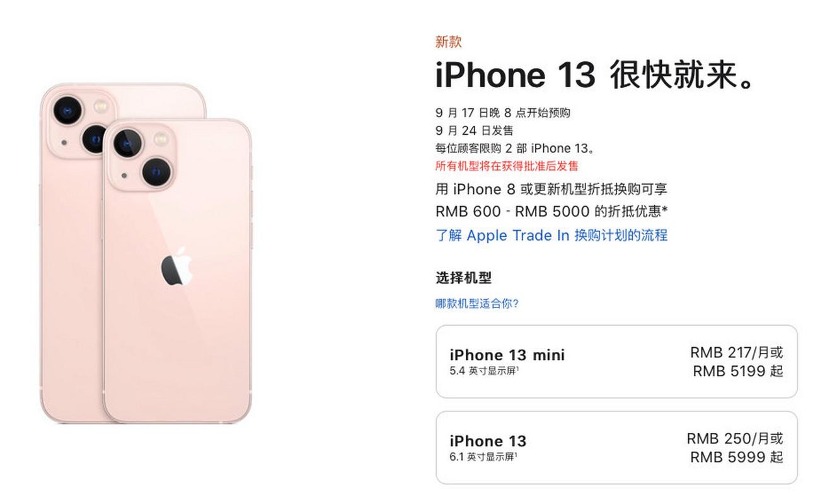Open the Apple Trade In 换购计划 link
The width and height of the screenshot is (837, 504).
click(x=551, y=236)
